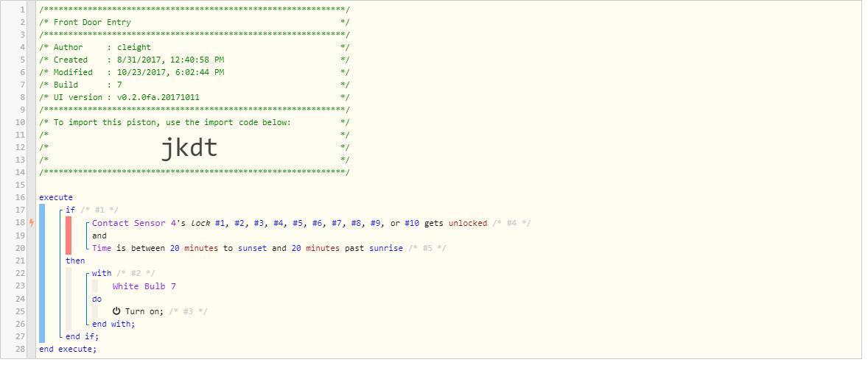Click the 'end if;' text
This screenshot has height=365, width=868.
[x=83, y=336]
